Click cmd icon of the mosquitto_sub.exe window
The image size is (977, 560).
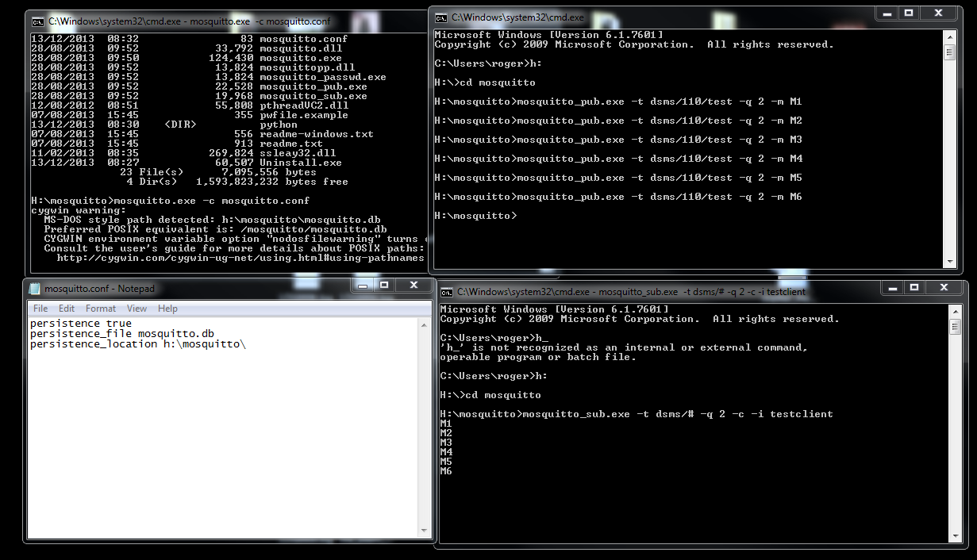pyautogui.click(x=446, y=292)
